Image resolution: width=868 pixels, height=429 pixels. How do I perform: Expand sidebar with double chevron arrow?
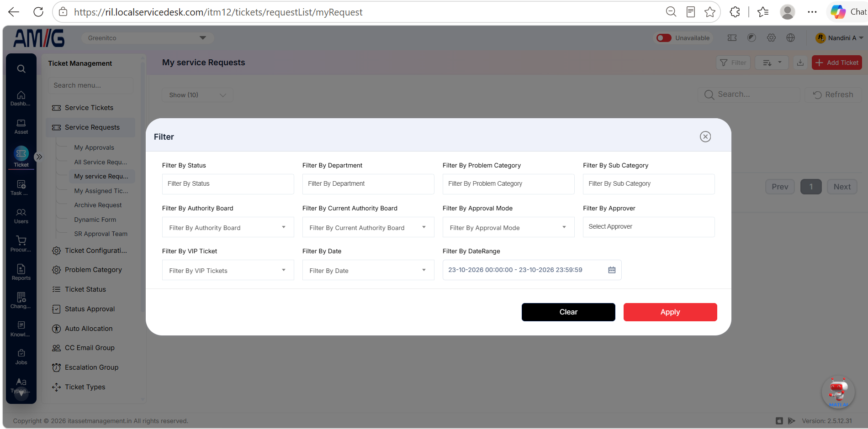click(x=39, y=157)
